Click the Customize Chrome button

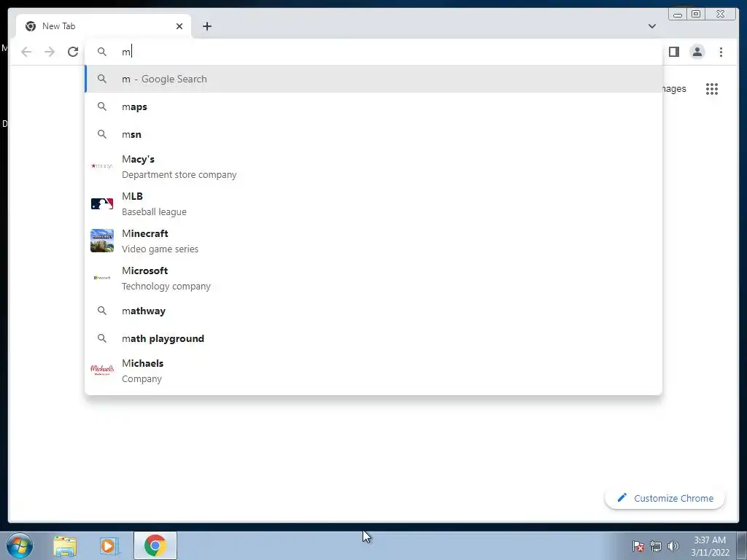point(665,498)
